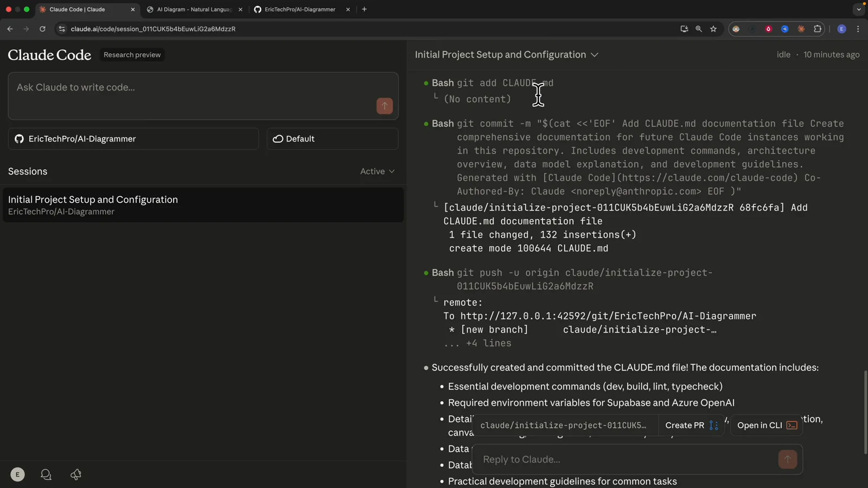Click the browser address URL text

click(x=153, y=29)
